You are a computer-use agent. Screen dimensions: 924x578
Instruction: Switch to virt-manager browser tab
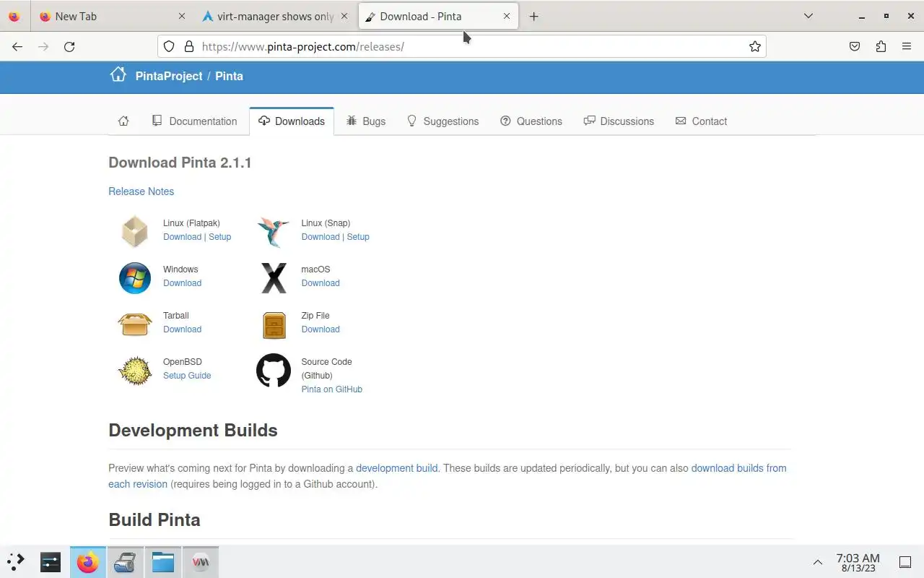tap(274, 16)
